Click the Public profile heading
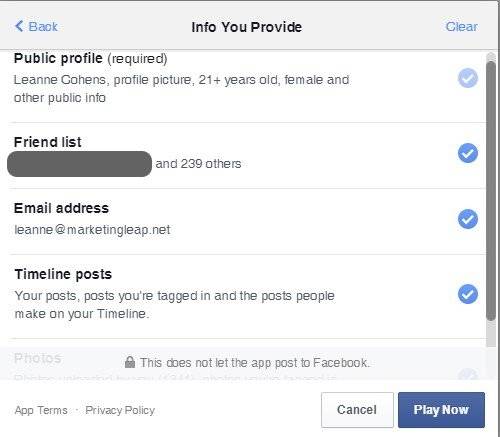This screenshot has width=500, height=437. (x=58, y=58)
